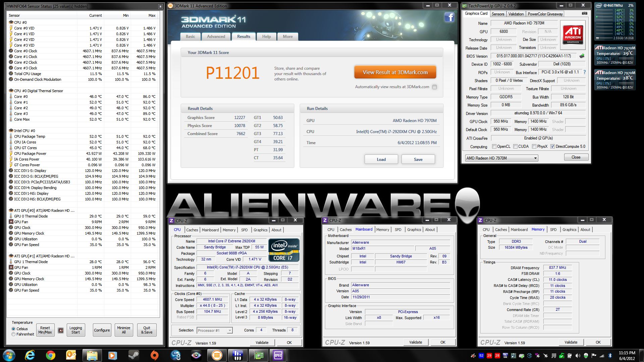644x362 pixels.
Task: Click Validate in the leftmost CPU-Z window
Action: (x=262, y=343)
